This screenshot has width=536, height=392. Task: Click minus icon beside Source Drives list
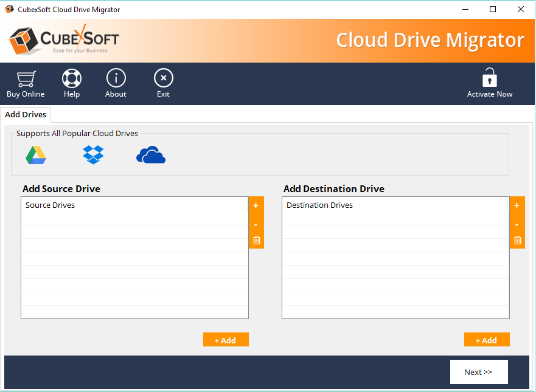click(256, 224)
